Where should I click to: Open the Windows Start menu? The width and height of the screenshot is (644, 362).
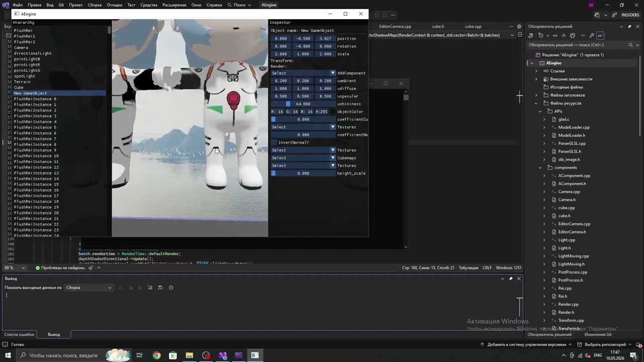(8, 355)
